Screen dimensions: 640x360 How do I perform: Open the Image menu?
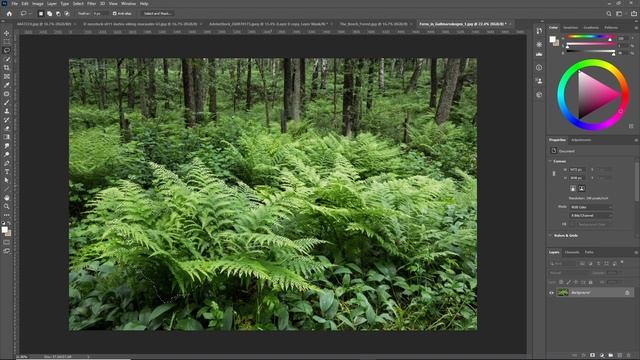pos(38,4)
